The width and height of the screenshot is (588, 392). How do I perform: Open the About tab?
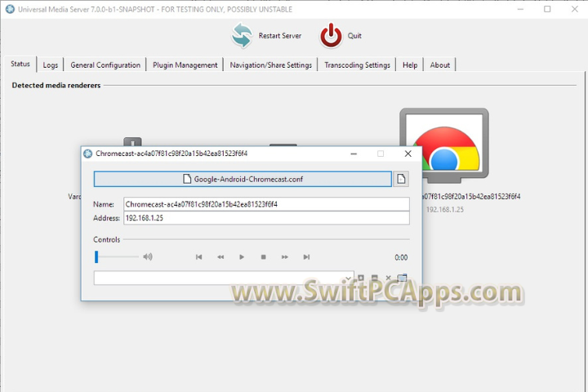[x=440, y=65]
